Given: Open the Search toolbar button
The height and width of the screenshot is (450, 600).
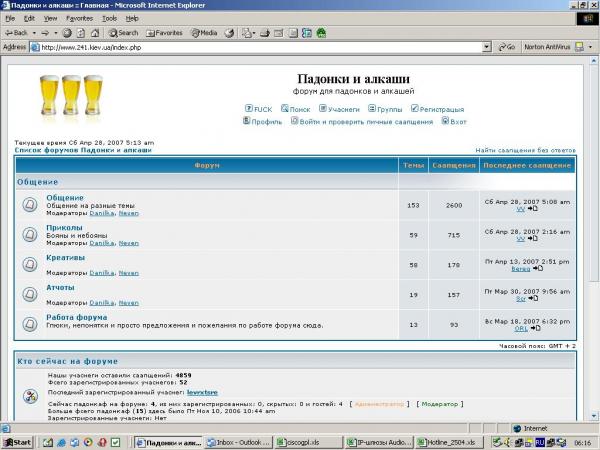Looking at the screenshot, I should [122, 32].
